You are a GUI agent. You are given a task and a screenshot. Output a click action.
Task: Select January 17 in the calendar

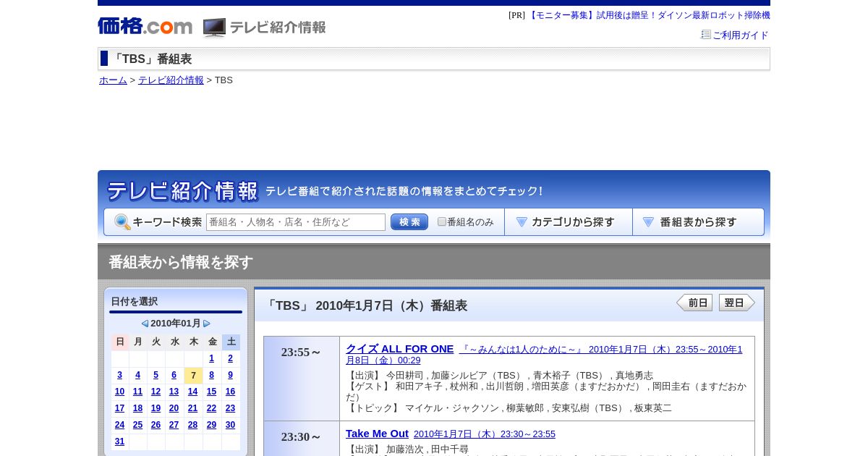point(119,408)
